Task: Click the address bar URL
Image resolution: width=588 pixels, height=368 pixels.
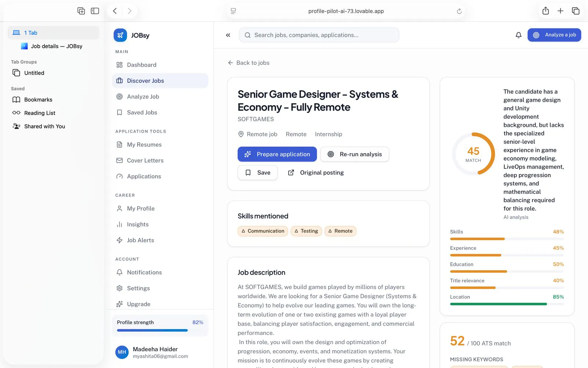Action: point(346,11)
